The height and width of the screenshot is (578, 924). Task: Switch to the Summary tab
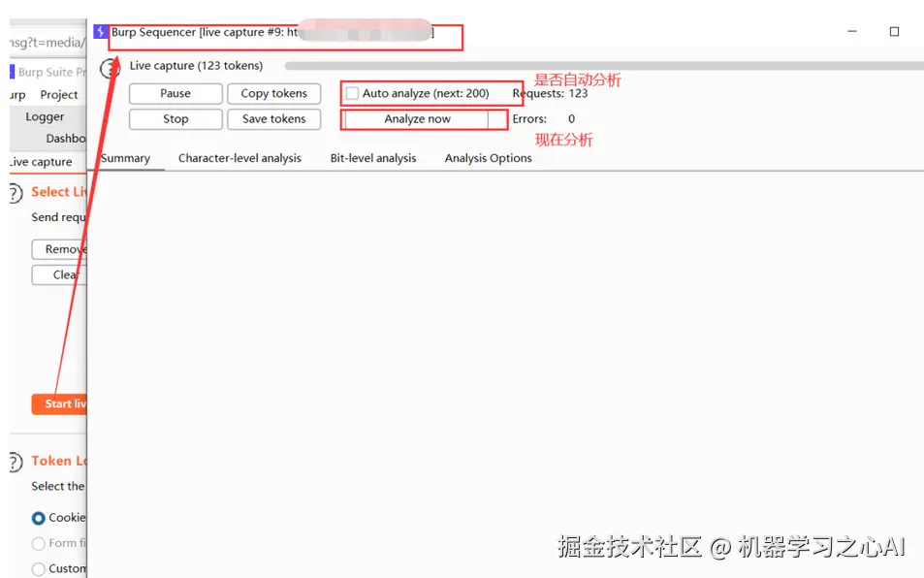point(125,158)
